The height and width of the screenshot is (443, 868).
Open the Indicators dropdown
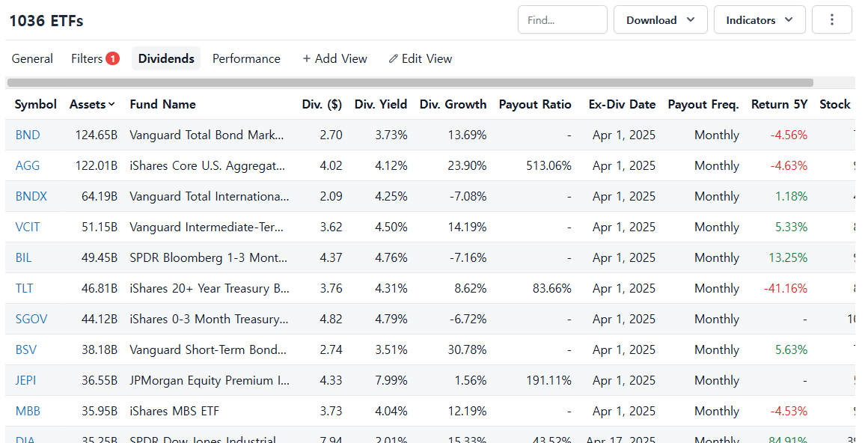point(759,20)
